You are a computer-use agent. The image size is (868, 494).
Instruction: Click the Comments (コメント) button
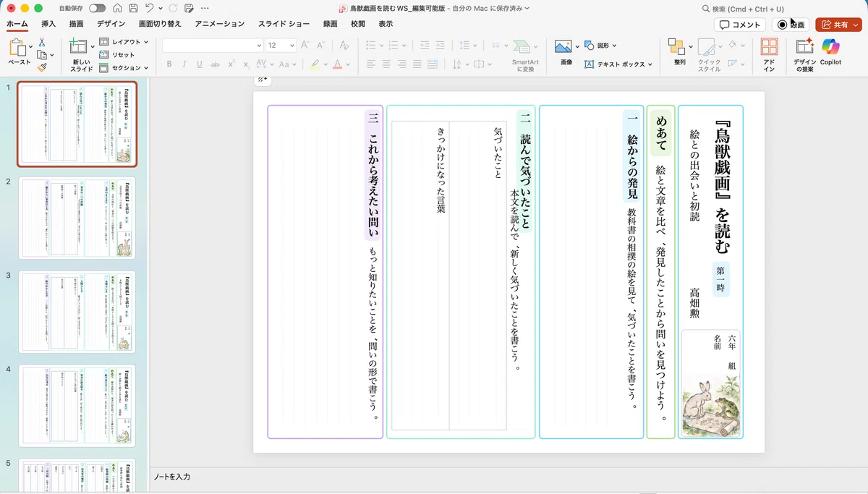click(741, 25)
